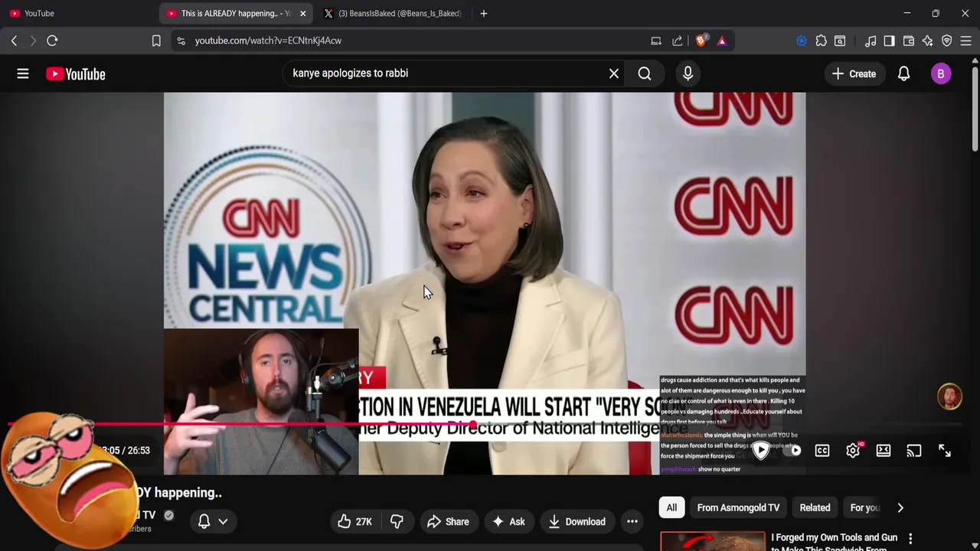The image size is (980, 551).
Task: Select the All filter chip
Action: point(671,507)
